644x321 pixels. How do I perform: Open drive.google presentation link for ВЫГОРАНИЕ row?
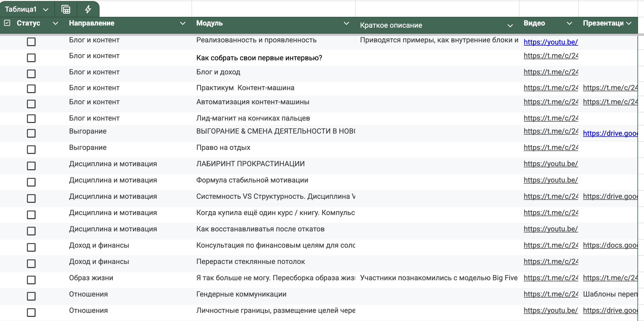pyautogui.click(x=610, y=133)
